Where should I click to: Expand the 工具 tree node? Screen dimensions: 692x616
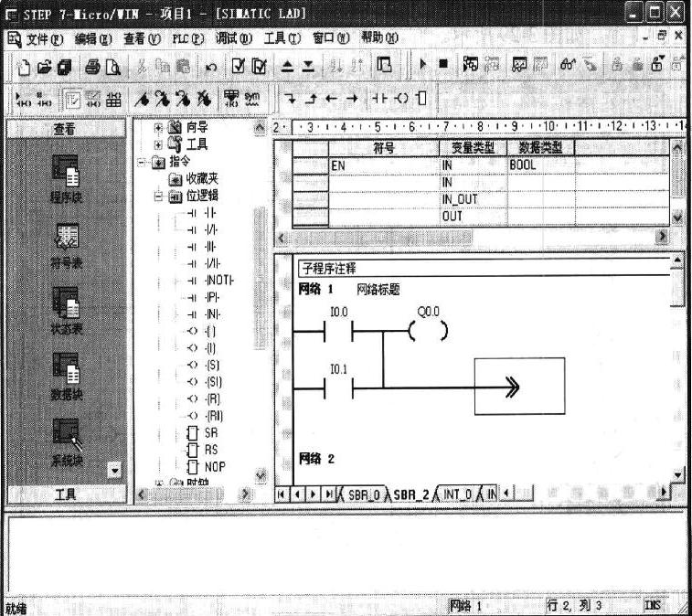(x=158, y=144)
